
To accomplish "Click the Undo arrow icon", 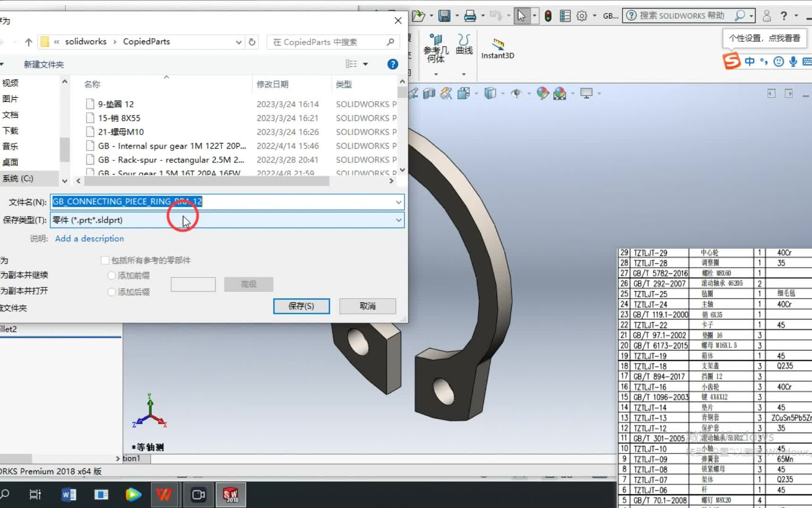I will (496, 16).
